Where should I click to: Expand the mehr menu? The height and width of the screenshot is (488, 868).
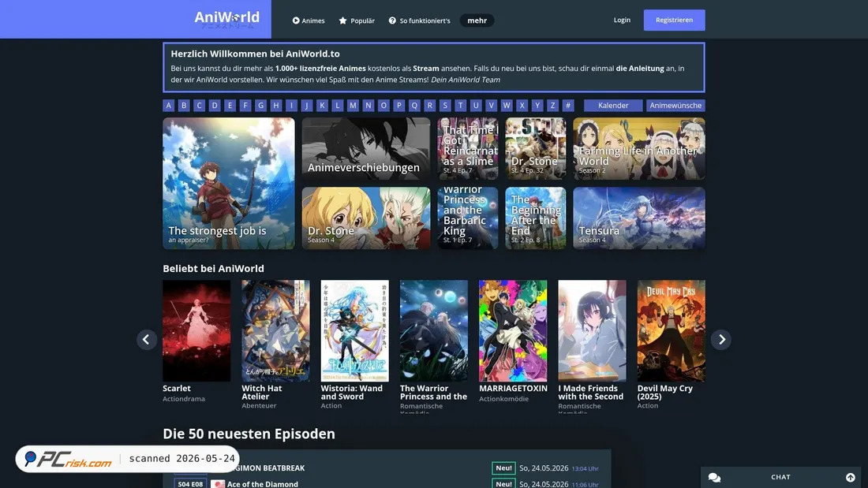click(x=477, y=20)
